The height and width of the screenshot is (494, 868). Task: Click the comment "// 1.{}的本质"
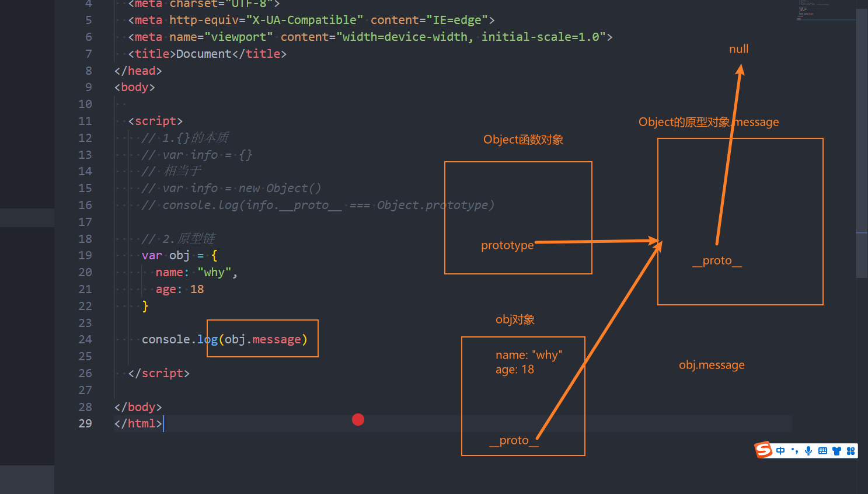coord(185,138)
